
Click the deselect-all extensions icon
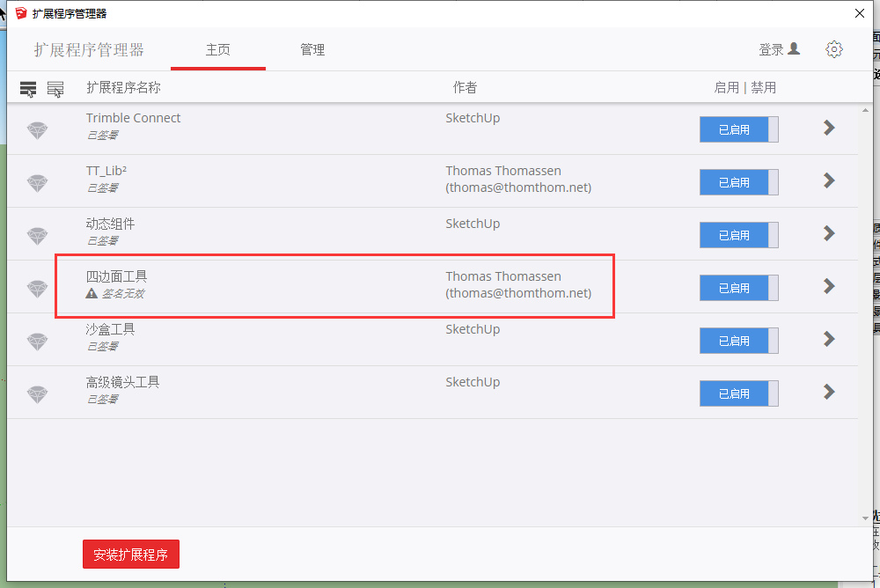[x=55, y=89]
